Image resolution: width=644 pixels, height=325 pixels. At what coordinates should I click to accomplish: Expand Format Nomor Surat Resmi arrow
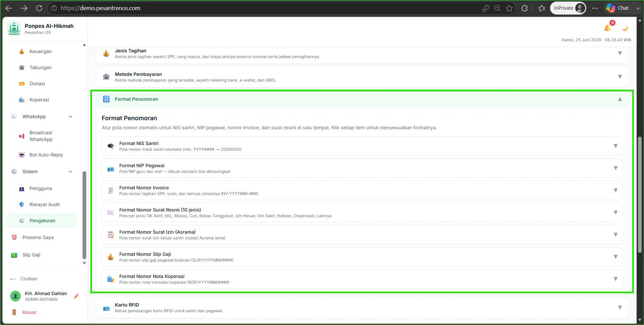tap(615, 213)
